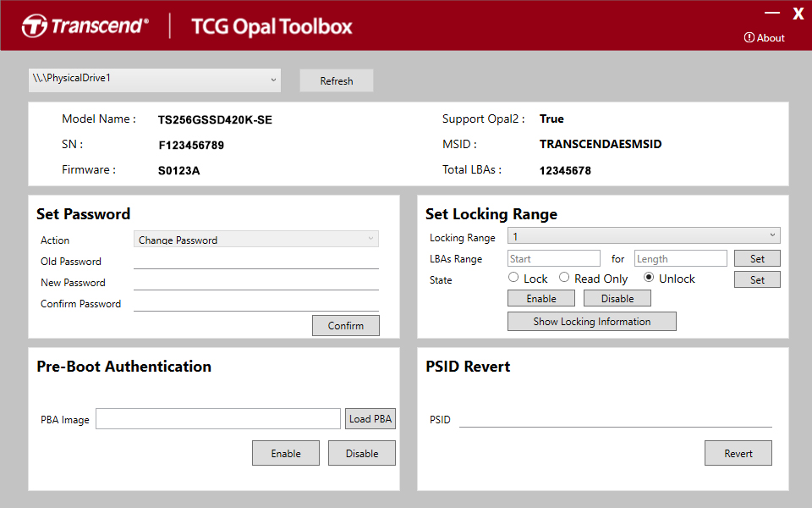Viewport: 812px width, 508px height.
Task: Open the About info link
Action: tap(764, 38)
